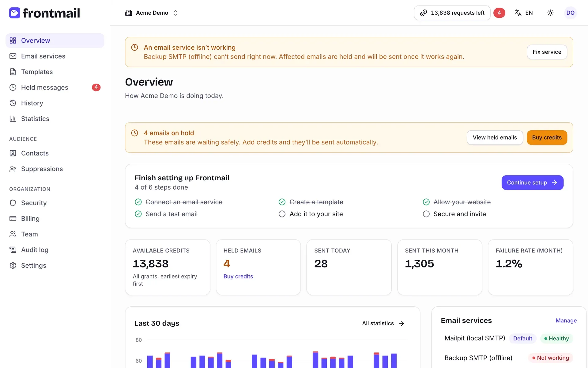The width and height of the screenshot is (588, 368).
Task: Open Held messages in the sidebar
Action: (55, 87)
